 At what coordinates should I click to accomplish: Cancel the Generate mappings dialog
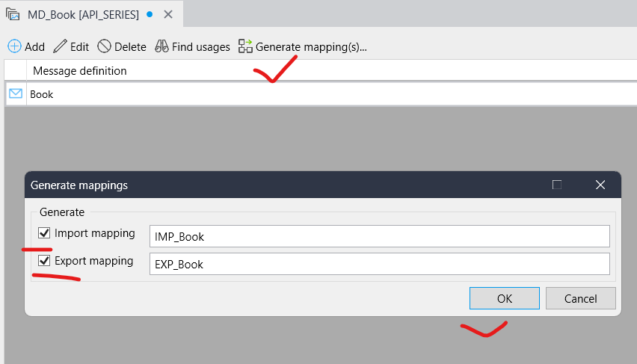click(x=580, y=298)
